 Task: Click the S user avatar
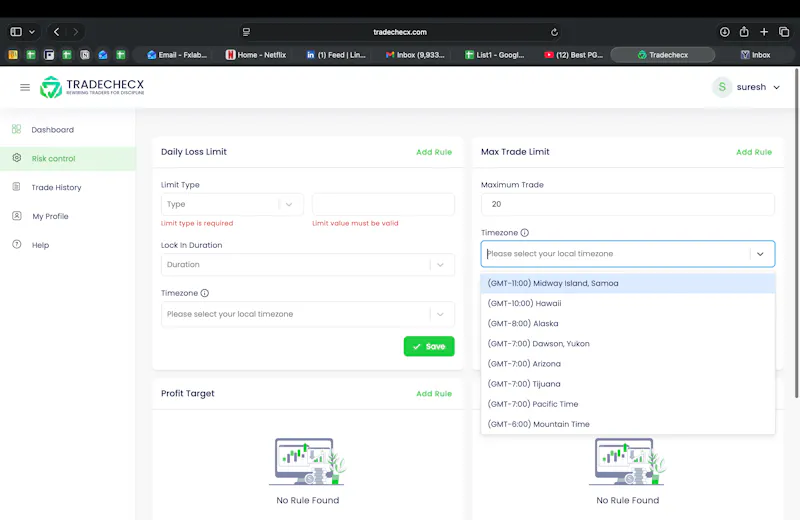tap(722, 87)
